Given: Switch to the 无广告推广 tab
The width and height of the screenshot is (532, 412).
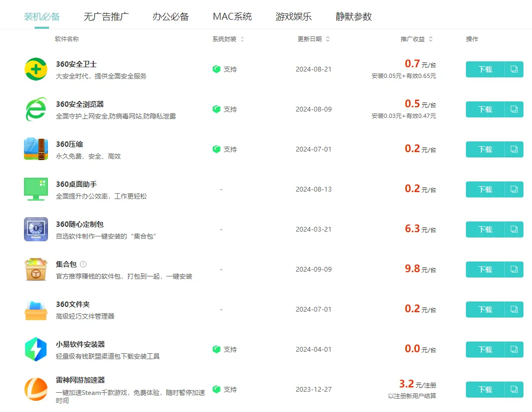Looking at the screenshot, I should [x=106, y=17].
